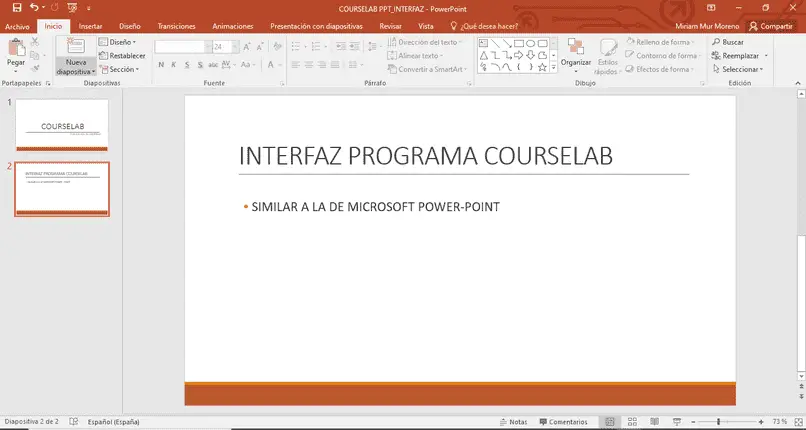Image resolution: width=806 pixels, height=430 pixels.
Task: Start slideshow from status bar icon
Action: (677, 422)
